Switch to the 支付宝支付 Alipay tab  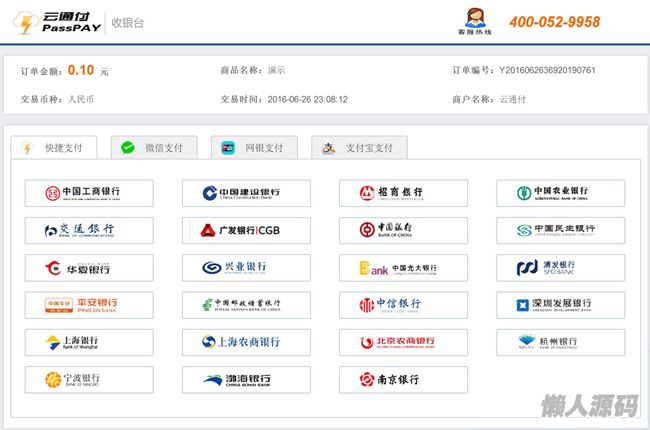click(x=359, y=148)
